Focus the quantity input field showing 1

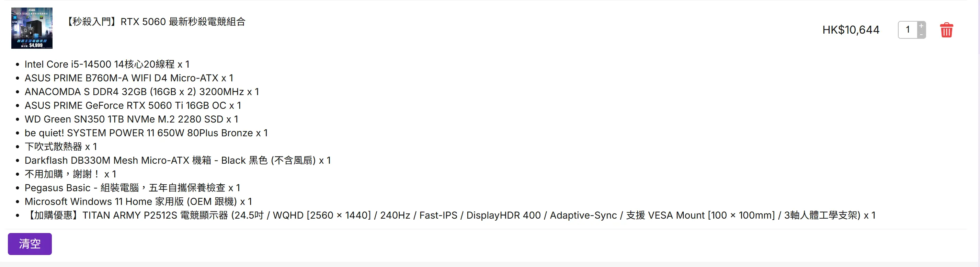908,30
